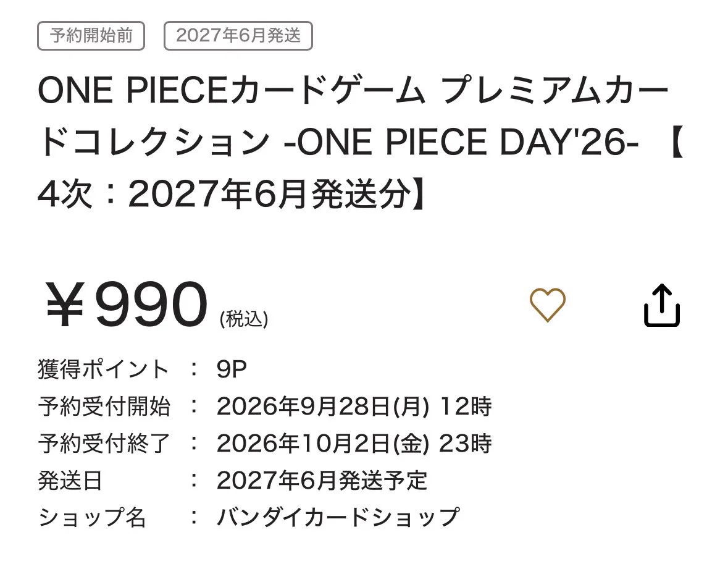Tap the share icon
Viewport: 728px width, 561px height.
pos(661,305)
